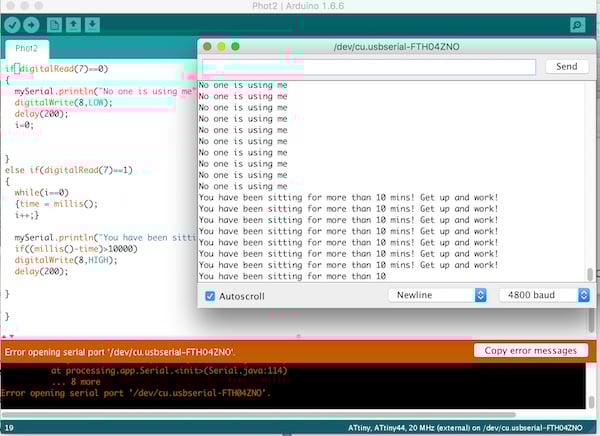The width and height of the screenshot is (600, 436).
Task: Zoom serial monitor with green button
Action: [237, 47]
